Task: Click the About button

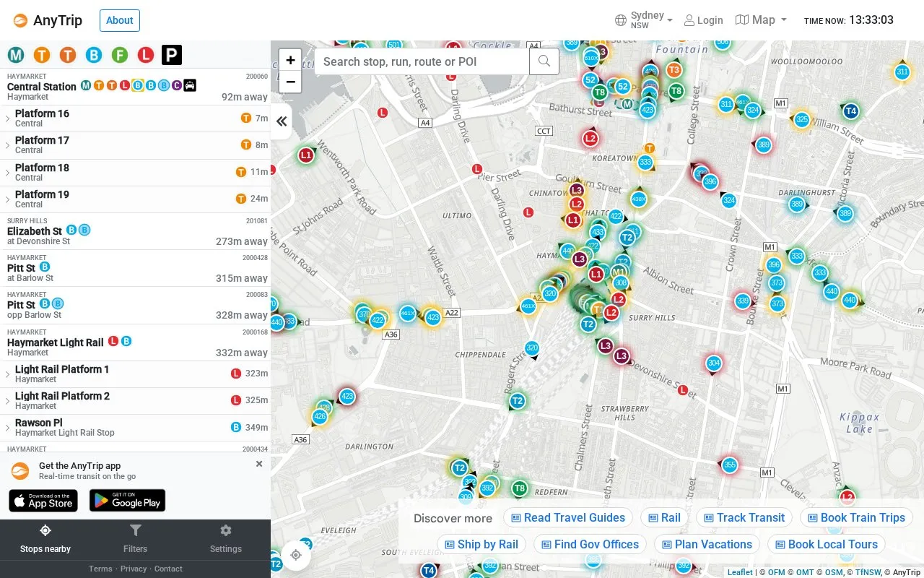Action: 120,20
